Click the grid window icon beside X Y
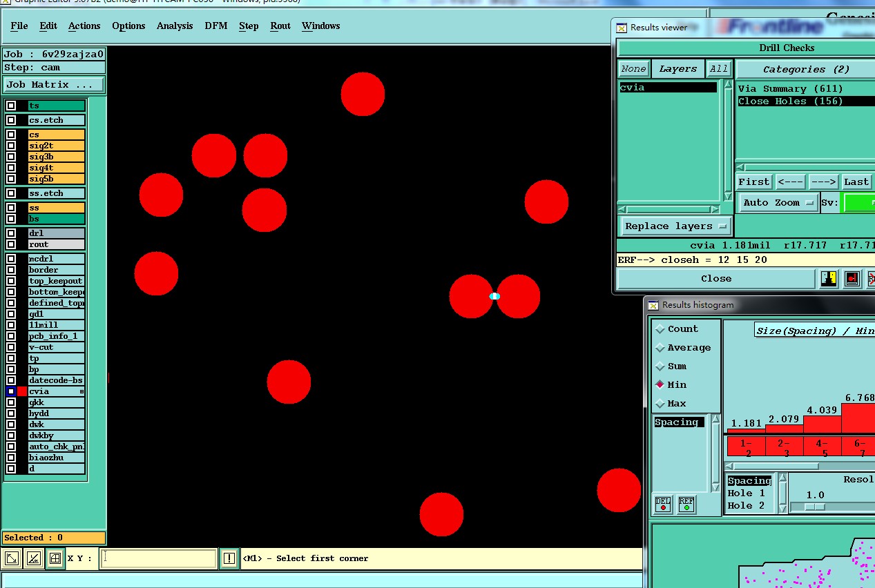The image size is (875, 588). 55,558
